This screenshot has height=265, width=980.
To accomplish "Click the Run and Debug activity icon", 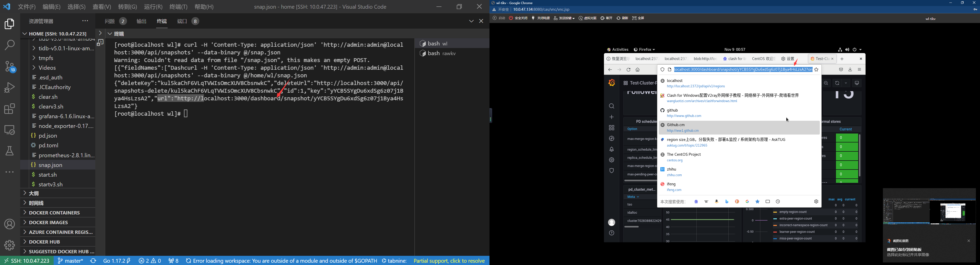I will (9, 88).
